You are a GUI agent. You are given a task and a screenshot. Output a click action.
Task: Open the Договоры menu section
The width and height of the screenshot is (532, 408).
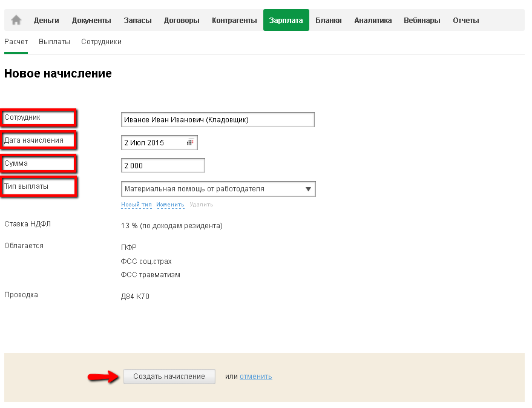point(182,21)
